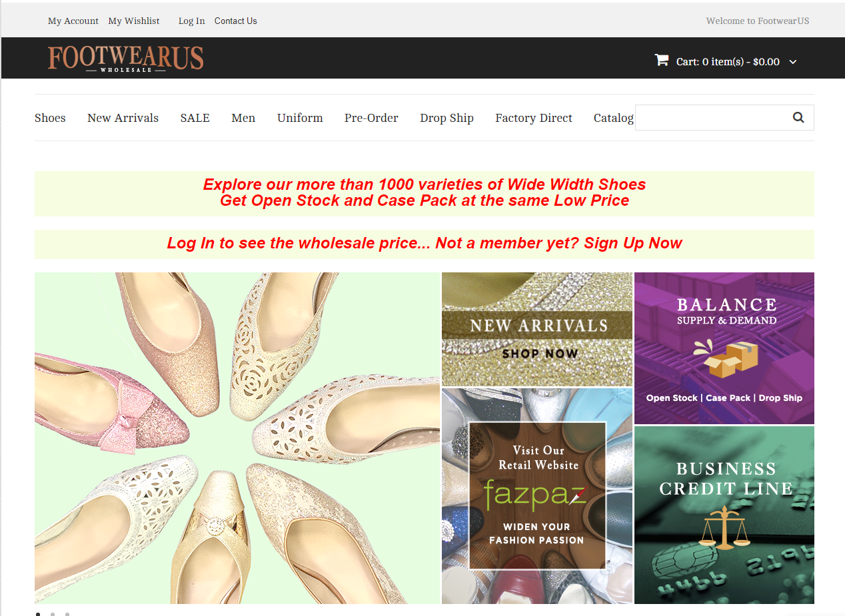The width and height of the screenshot is (845, 616).
Task: Select the second carousel slide dot
Action: click(x=53, y=614)
